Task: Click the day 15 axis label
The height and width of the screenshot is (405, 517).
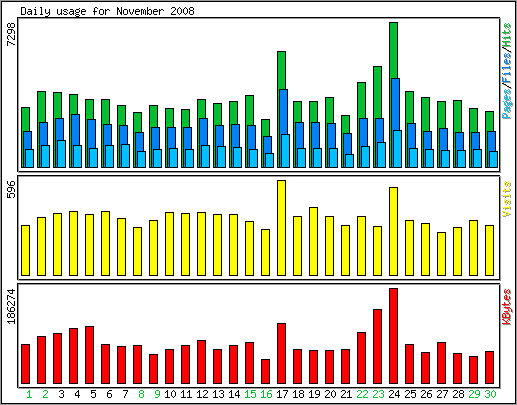Action: [250, 394]
